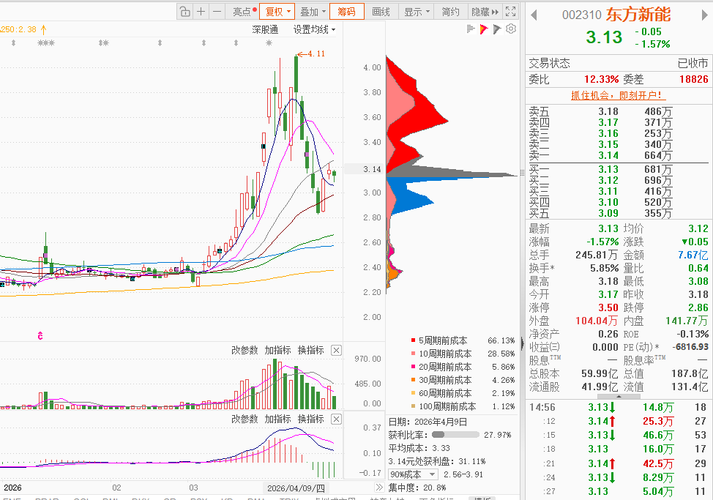This screenshot has height=500, width=713.
Task: Open the 复权 adjustment dropdown
Action: pyautogui.click(x=277, y=12)
